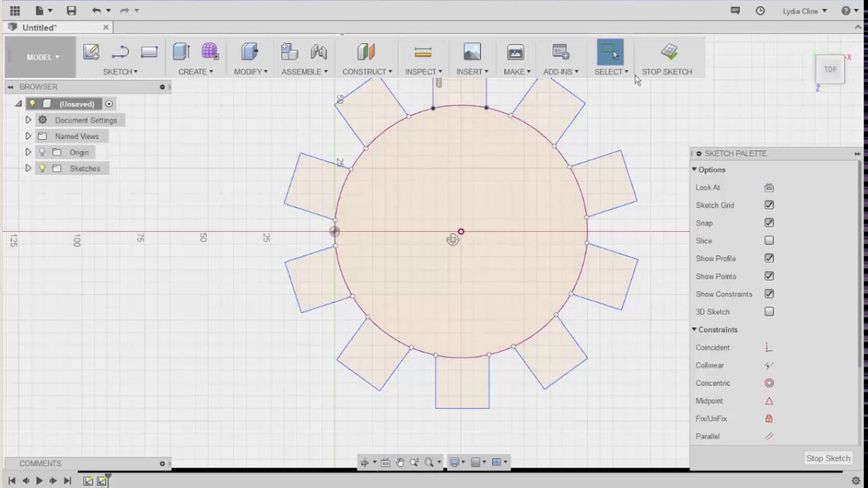This screenshot has width=868, height=488.
Task: Click the TOP face of view cube
Action: 830,70
